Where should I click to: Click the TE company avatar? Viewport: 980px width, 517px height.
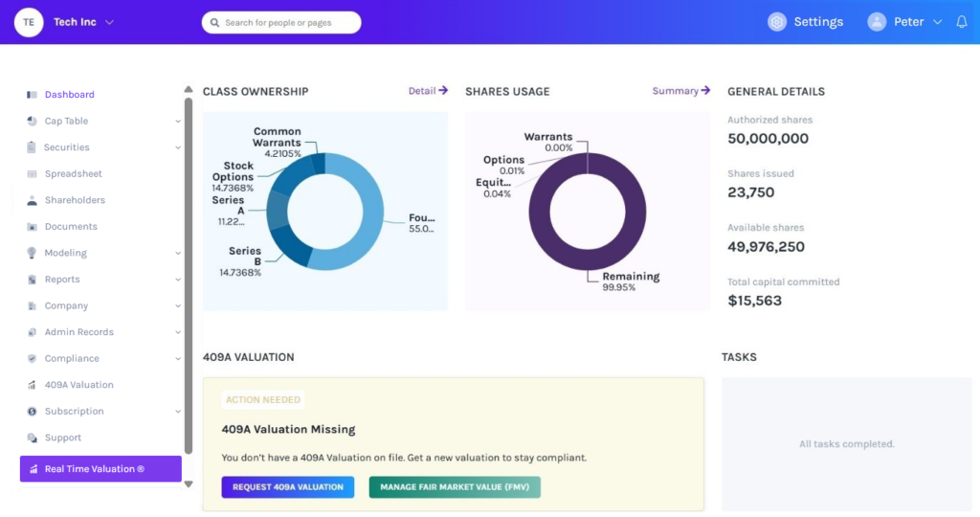(x=29, y=22)
